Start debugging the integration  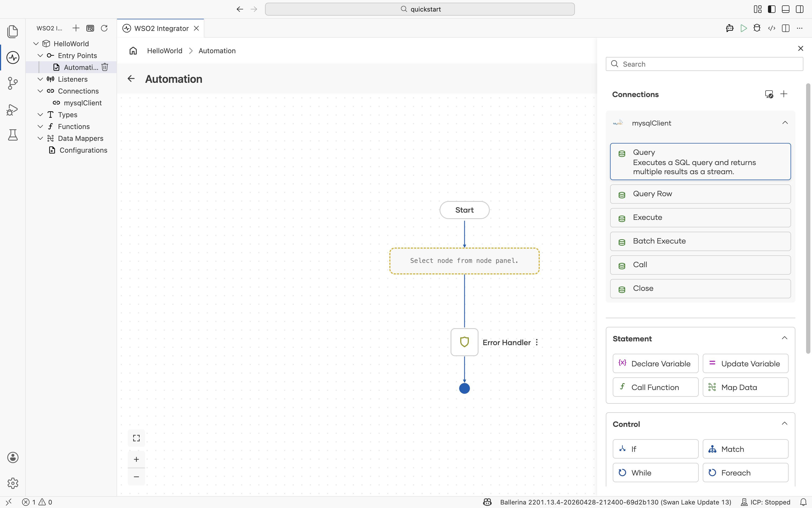click(757, 28)
